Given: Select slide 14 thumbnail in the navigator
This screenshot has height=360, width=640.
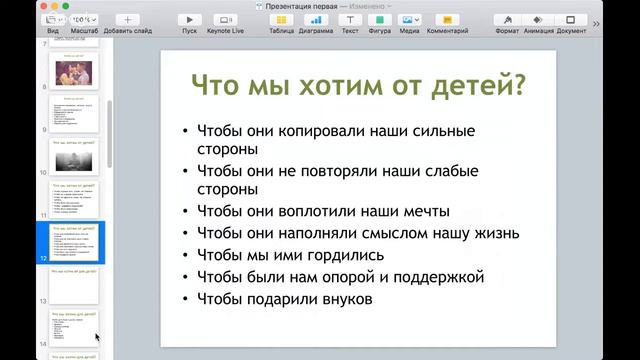Looking at the screenshot, I should pyautogui.click(x=74, y=328).
